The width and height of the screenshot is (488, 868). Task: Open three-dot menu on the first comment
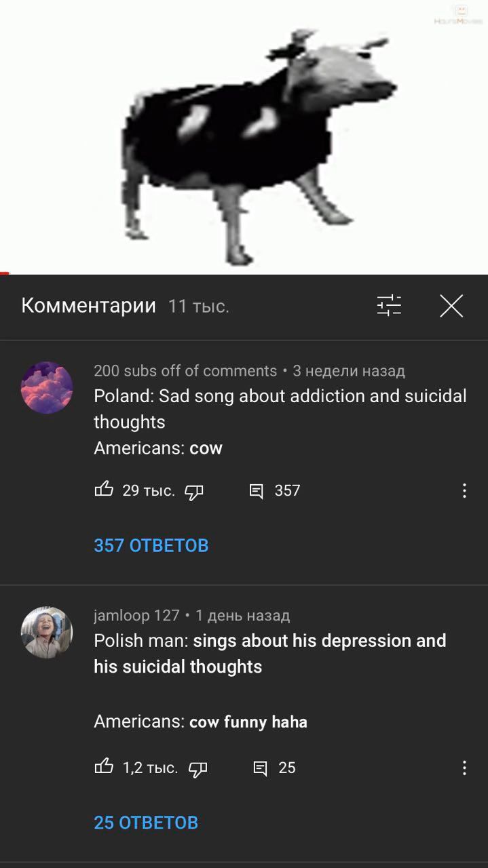tap(464, 491)
